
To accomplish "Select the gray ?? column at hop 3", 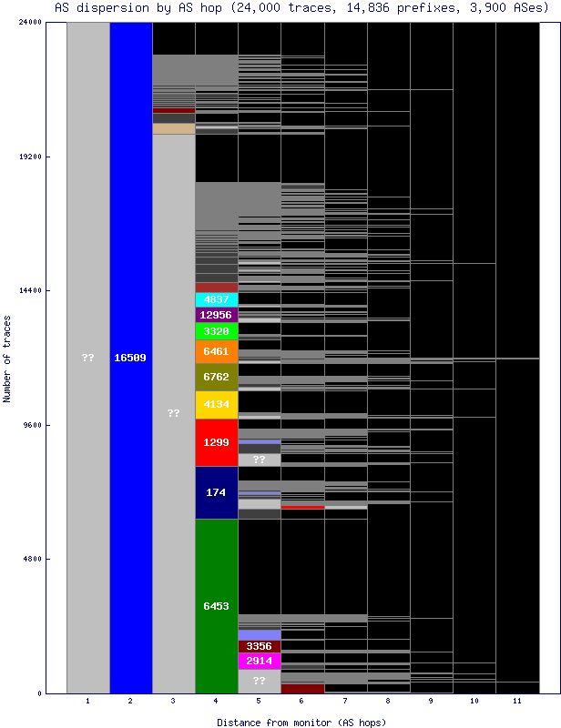I will click(174, 413).
